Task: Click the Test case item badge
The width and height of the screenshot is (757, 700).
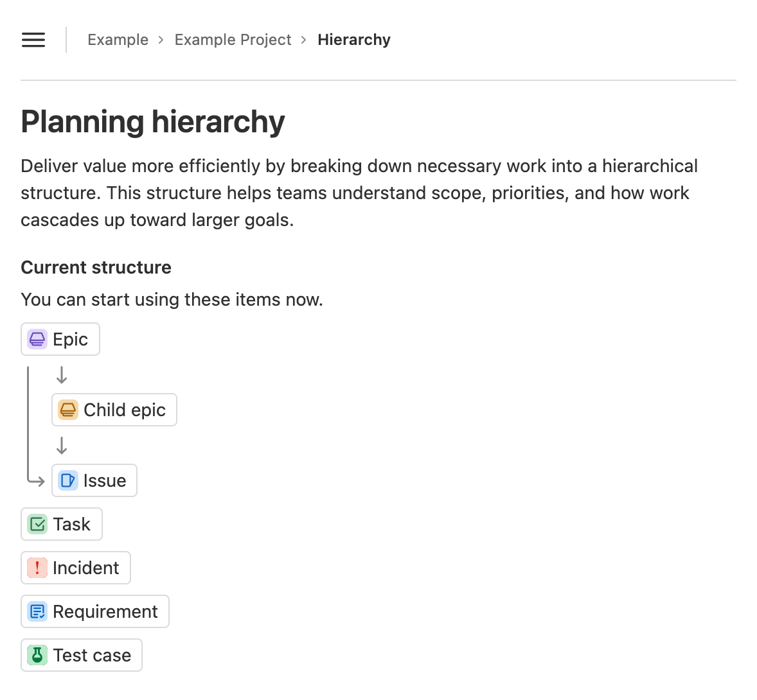Action: click(81, 655)
